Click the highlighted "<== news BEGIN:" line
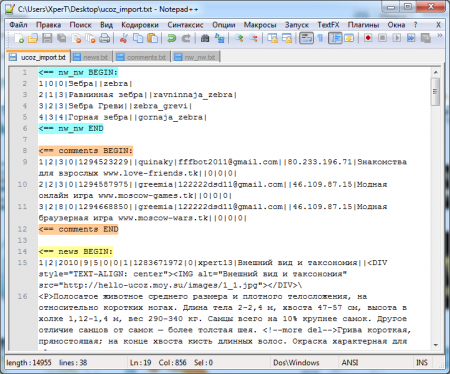Viewport: 450px width, 374px height. click(76, 251)
